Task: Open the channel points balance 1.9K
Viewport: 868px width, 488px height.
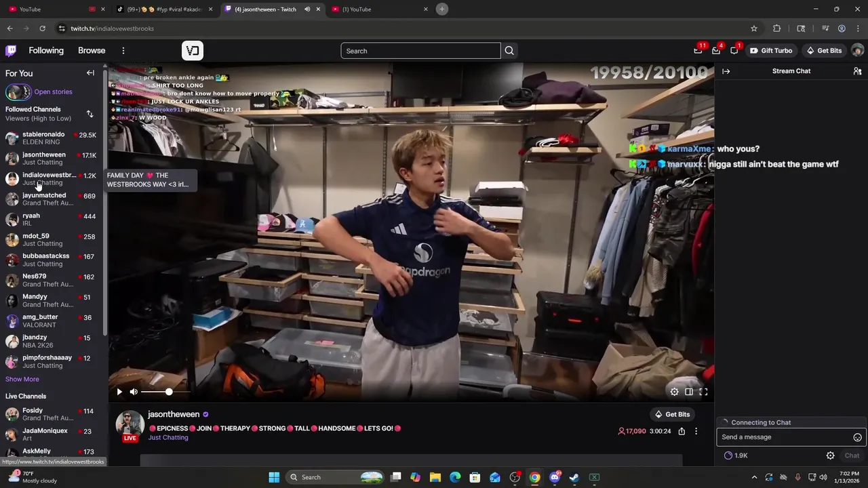Action: point(736,455)
